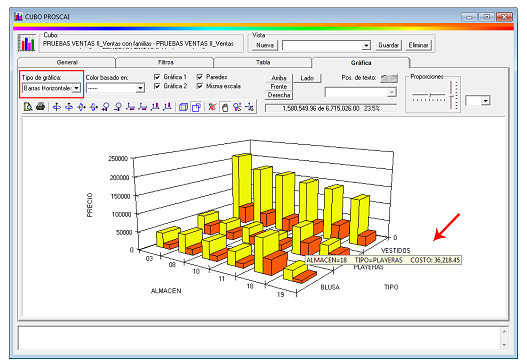Click the printer icon
The image size is (527, 364).
[x=40, y=107]
